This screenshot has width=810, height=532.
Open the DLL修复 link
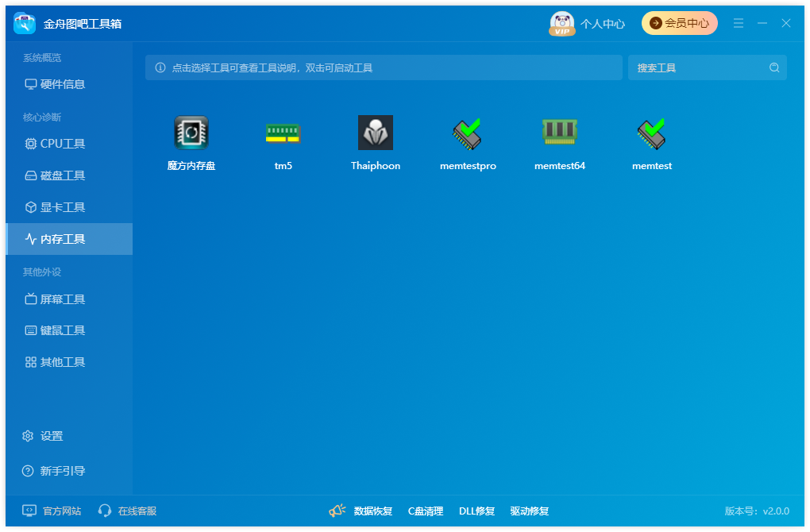476,511
